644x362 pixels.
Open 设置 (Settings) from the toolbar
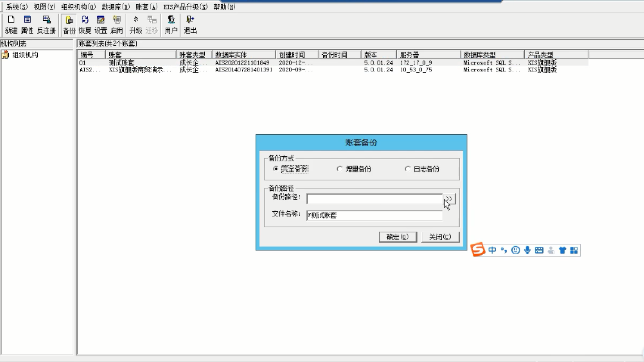[101, 25]
